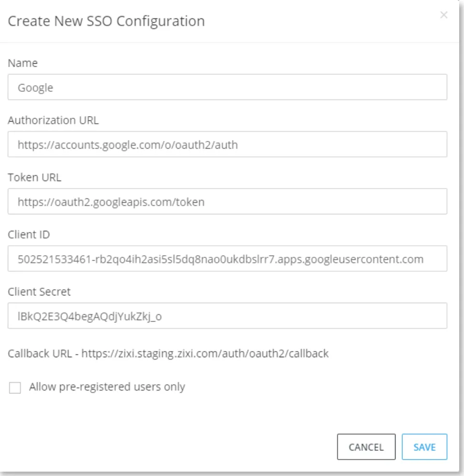464x476 pixels.
Task: Click the "Allow pre-registered users only" label
Action: tap(107, 387)
